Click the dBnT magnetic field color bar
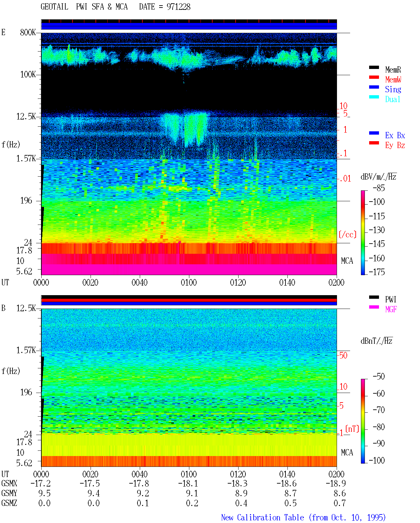420x523 pixels. point(363,421)
